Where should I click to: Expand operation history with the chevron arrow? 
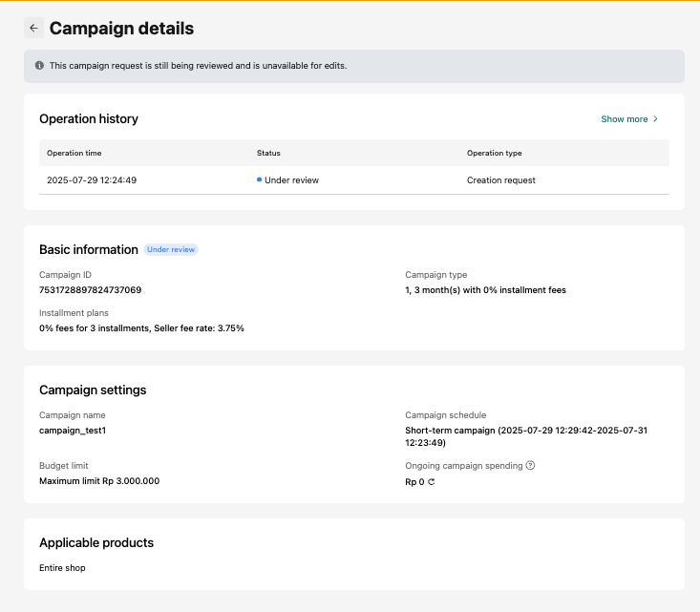point(655,119)
